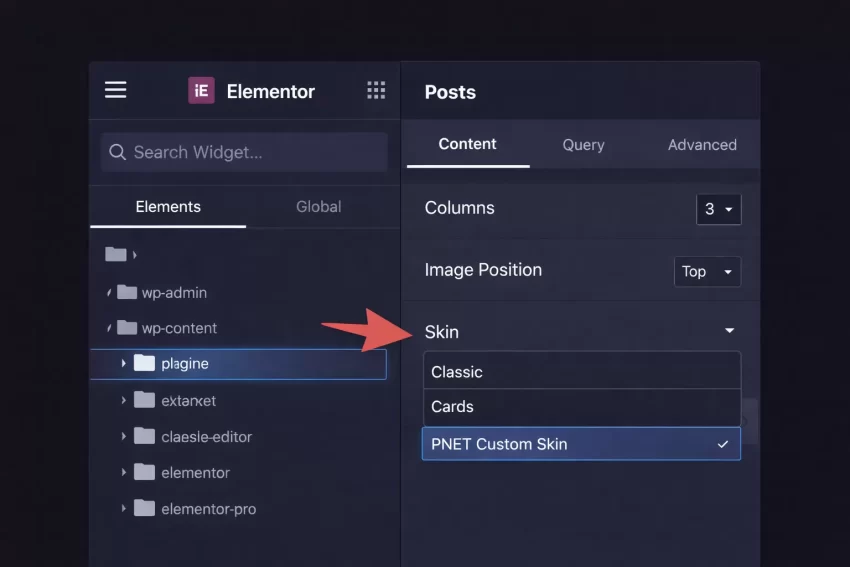Open the Query tab
Viewport: 850px width, 567px height.
pos(583,145)
